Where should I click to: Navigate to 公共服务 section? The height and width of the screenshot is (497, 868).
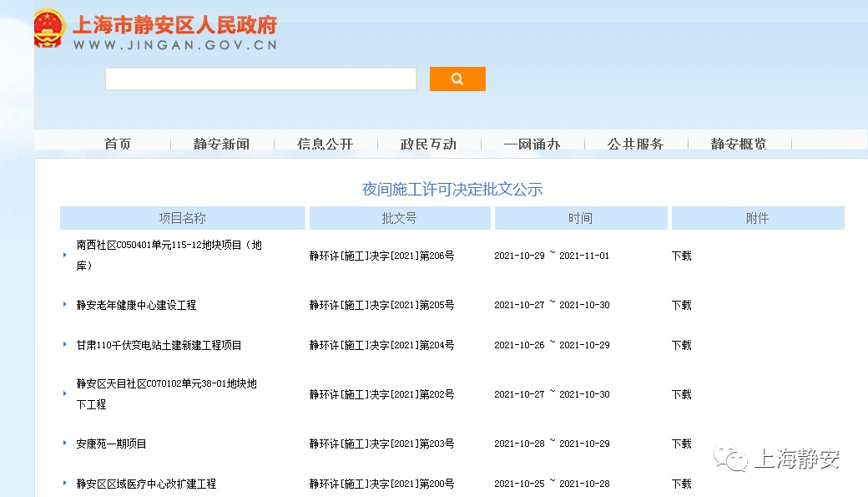click(x=635, y=144)
